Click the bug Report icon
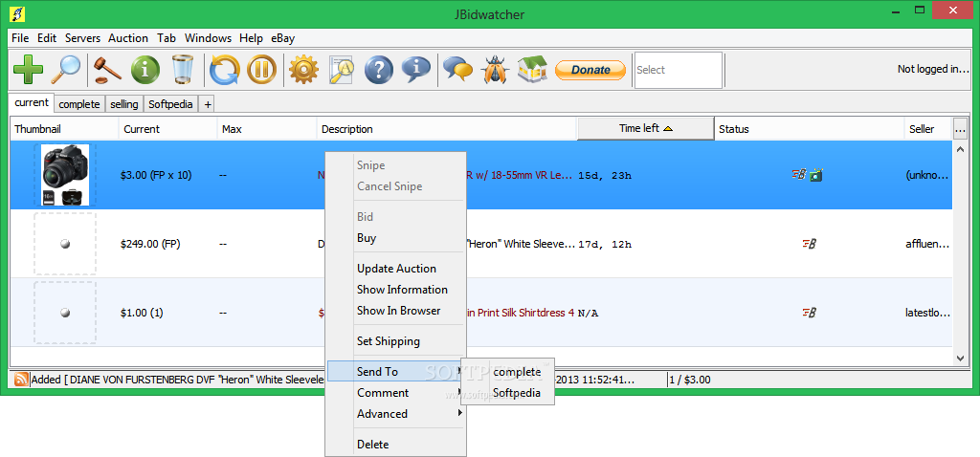This screenshot has height=457, width=980. click(495, 69)
